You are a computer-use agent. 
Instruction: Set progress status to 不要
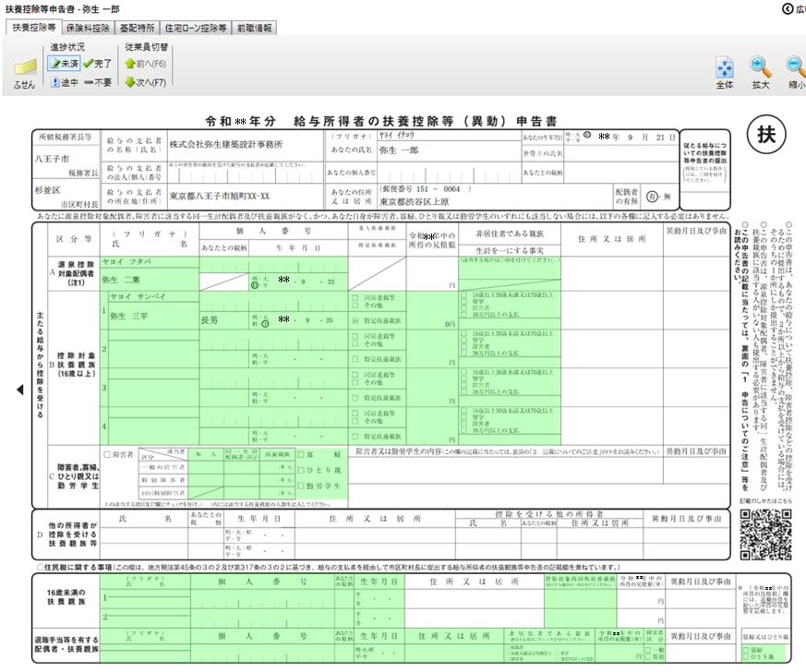[x=97, y=82]
